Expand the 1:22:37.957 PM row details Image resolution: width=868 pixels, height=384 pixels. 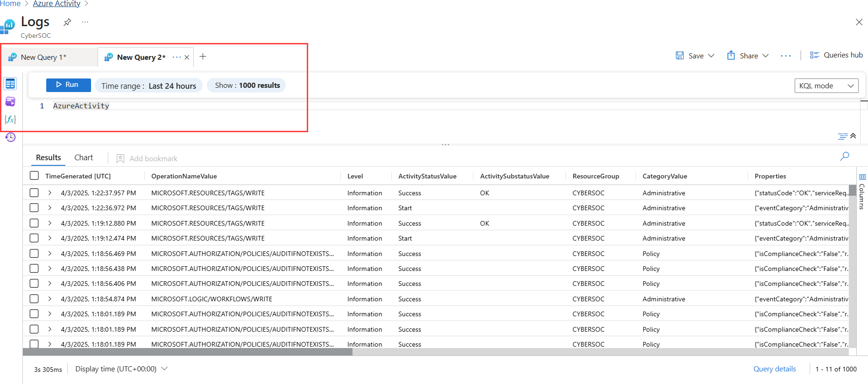50,192
